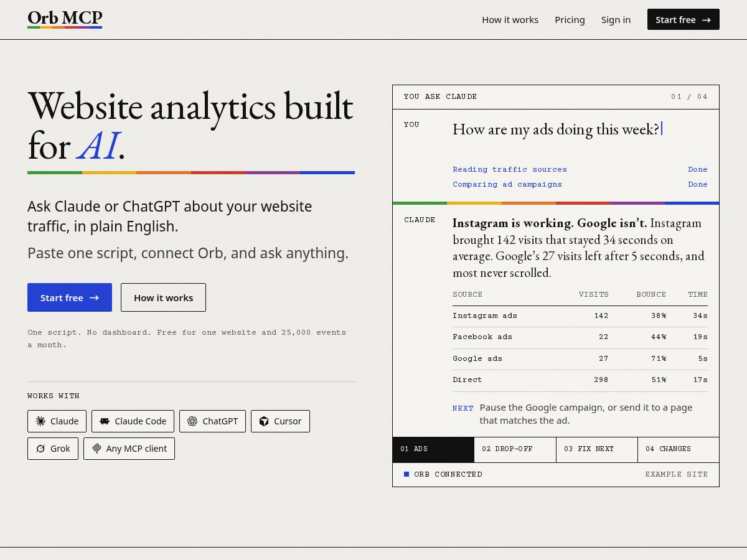The width and height of the screenshot is (747, 560).
Task: Open the Pricing navigation link
Action: point(570,20)
